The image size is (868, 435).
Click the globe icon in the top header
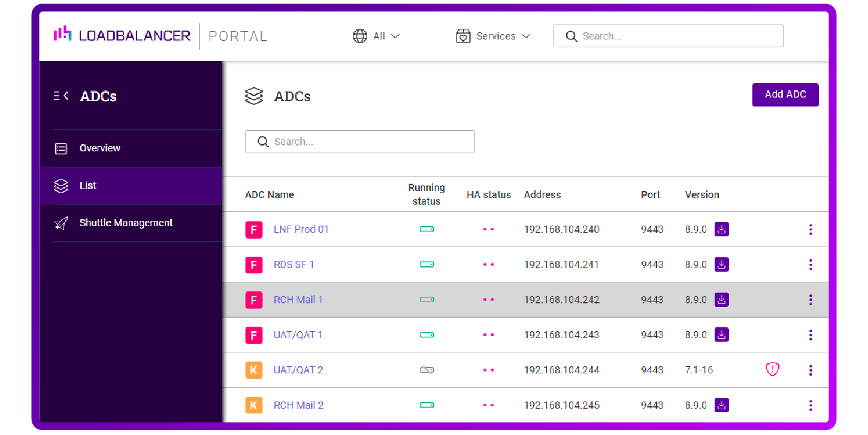tap(360, 36)
